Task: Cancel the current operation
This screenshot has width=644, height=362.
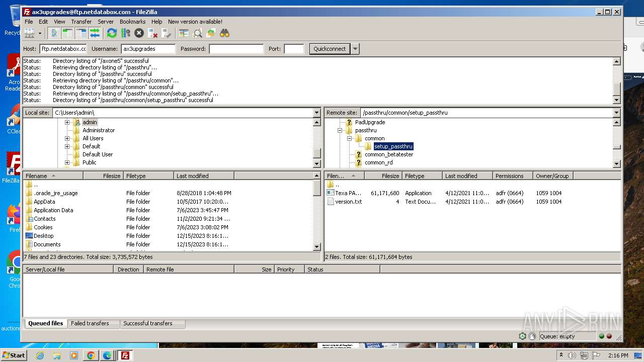Action: (139, 33)
